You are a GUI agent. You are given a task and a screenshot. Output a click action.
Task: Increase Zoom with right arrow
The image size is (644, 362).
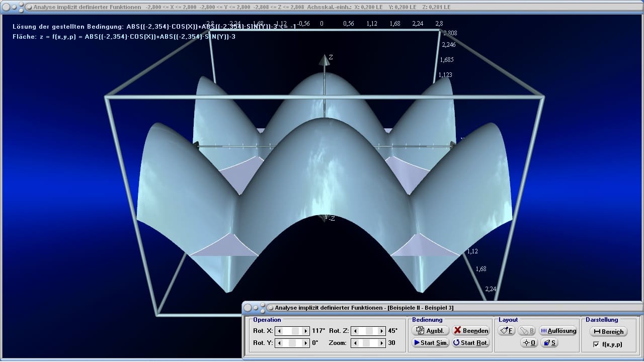pyautogui.click(x=381, y=343)
